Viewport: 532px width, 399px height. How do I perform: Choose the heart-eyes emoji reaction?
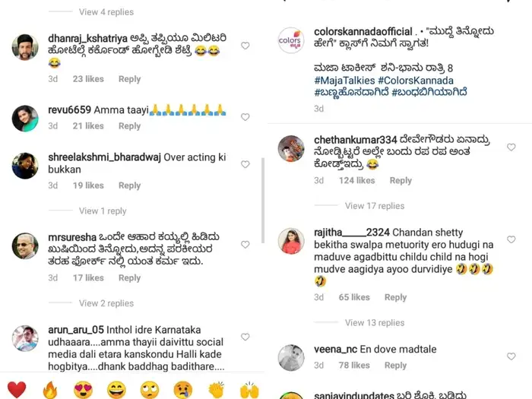[83, 389]
